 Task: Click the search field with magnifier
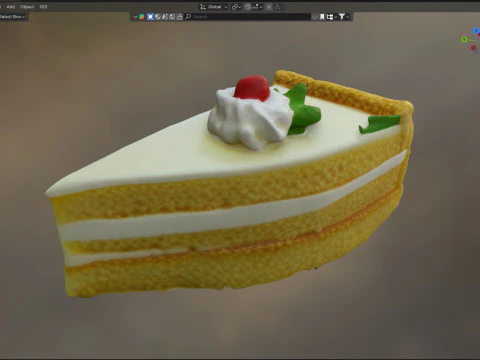248,17
